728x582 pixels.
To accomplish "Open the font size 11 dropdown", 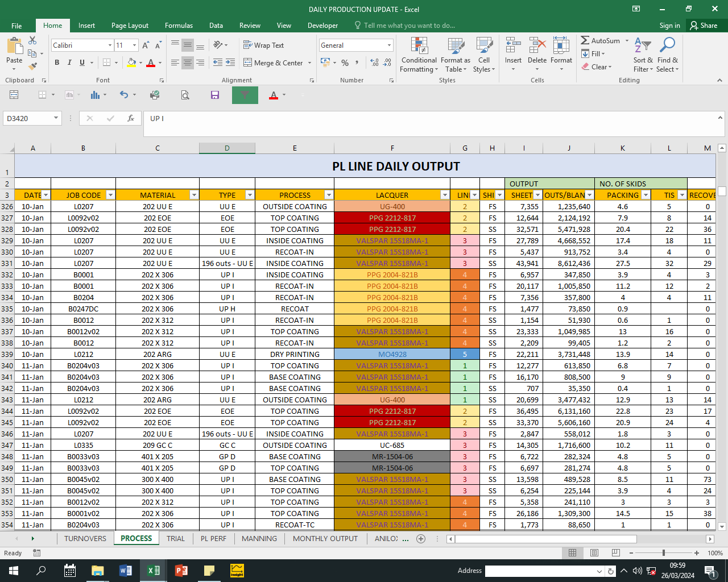I will pyautogui.click(x=134, y=45).
